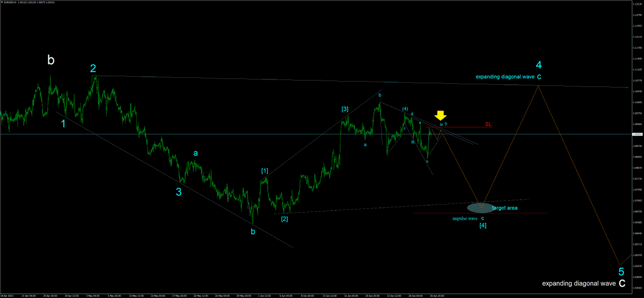This screenshot has width=644, height=298.
Task: Select the '[3]' wave label
Action: 345,109
